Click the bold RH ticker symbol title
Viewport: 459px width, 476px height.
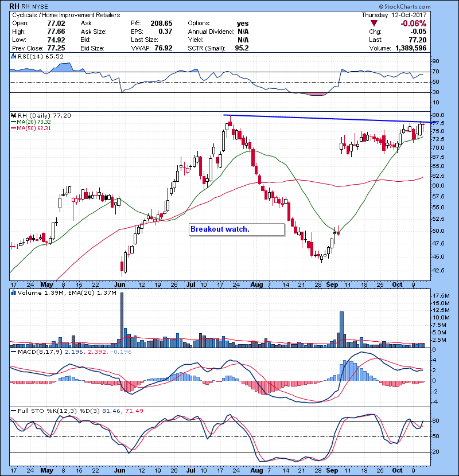pos(15,5)
